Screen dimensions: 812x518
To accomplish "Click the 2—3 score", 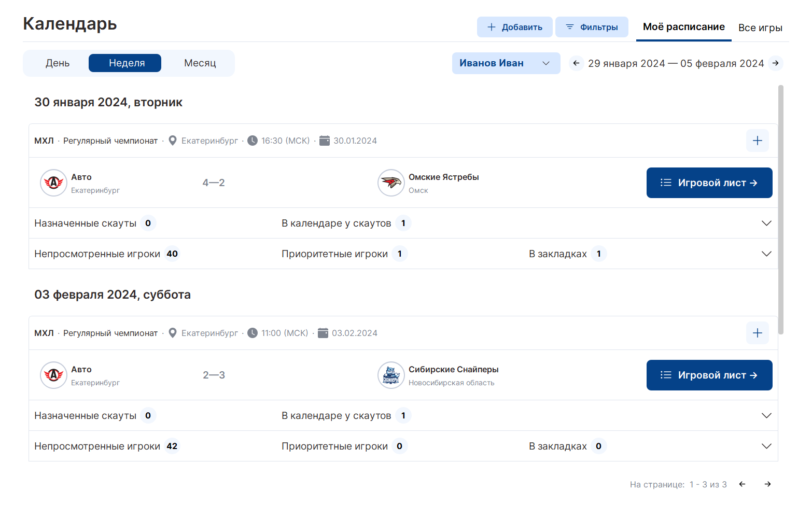I will click(214, 375).
